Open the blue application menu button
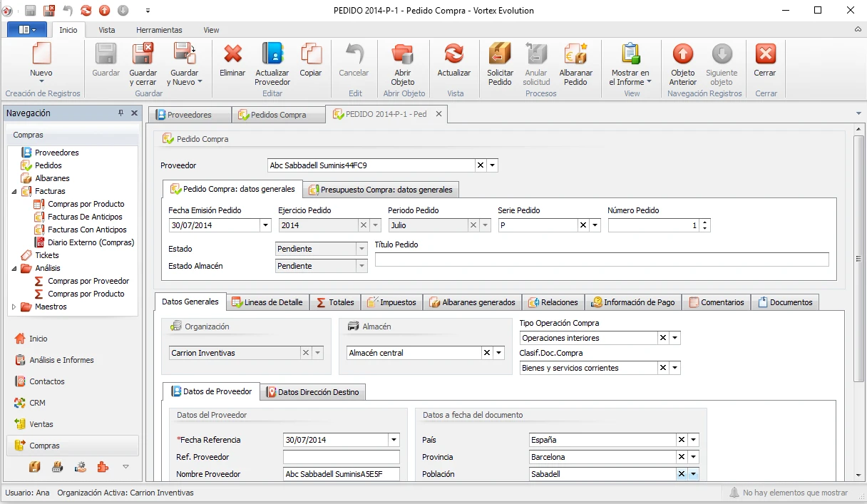The width and height of the screenshot is (867, 504). click(x=27, y=30)
